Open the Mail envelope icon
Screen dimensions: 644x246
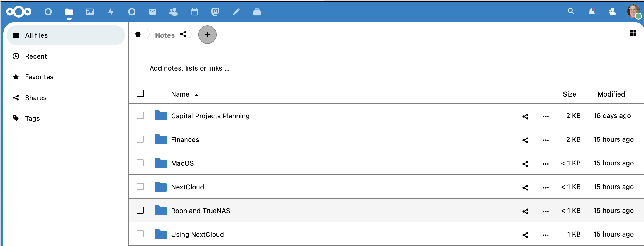click(153, 12)
